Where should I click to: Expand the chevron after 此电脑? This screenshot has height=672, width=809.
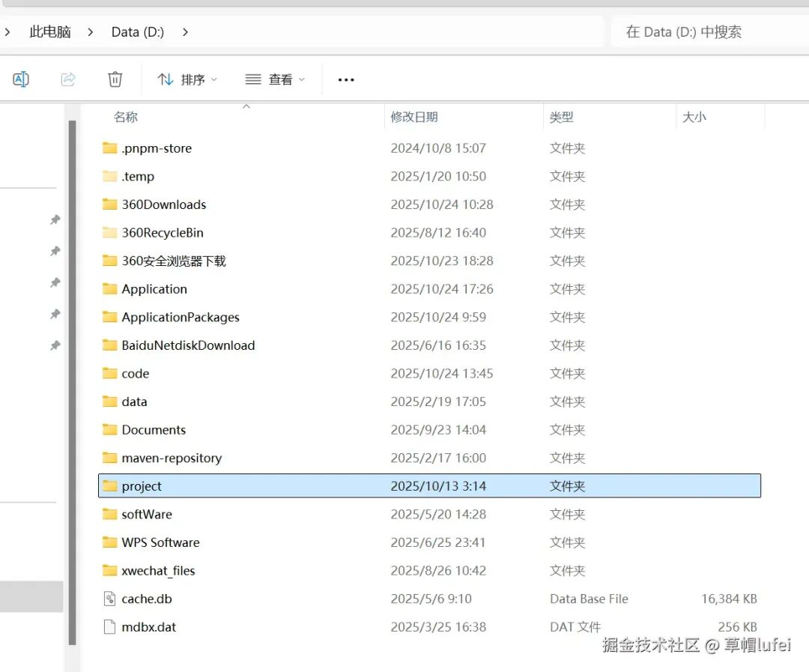point(91,32)
